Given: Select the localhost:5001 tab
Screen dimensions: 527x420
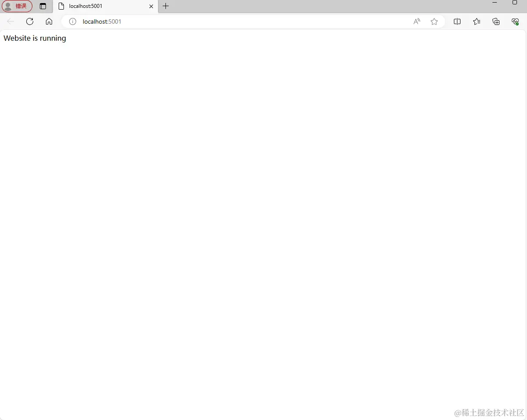Looking at the screenshot, I should 105,6.
